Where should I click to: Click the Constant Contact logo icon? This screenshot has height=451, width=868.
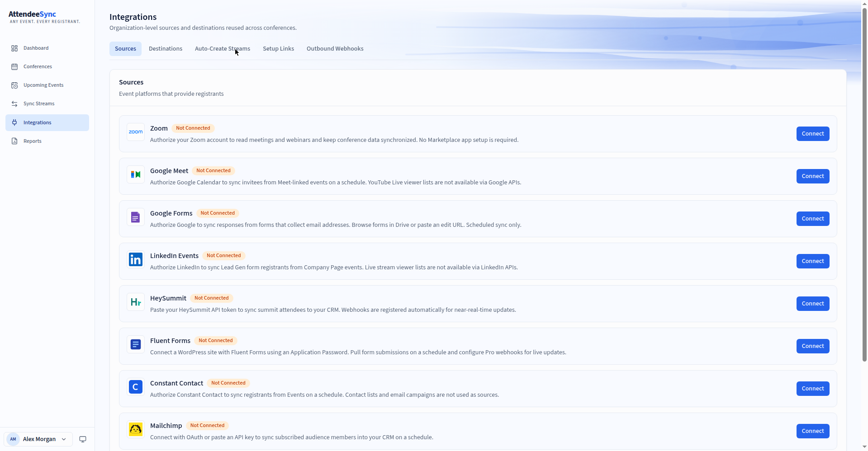[136, 387]
